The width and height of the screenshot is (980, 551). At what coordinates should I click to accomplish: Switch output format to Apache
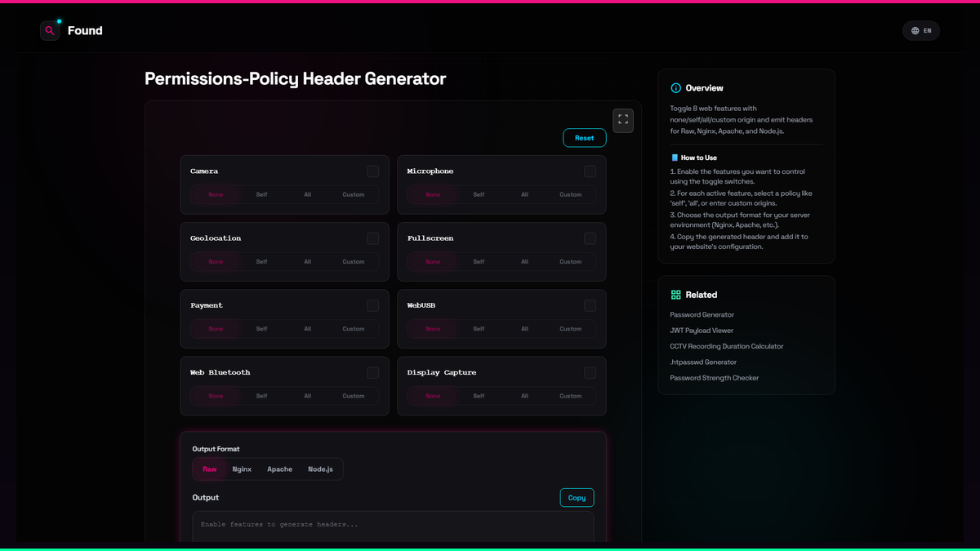(279, 469)
